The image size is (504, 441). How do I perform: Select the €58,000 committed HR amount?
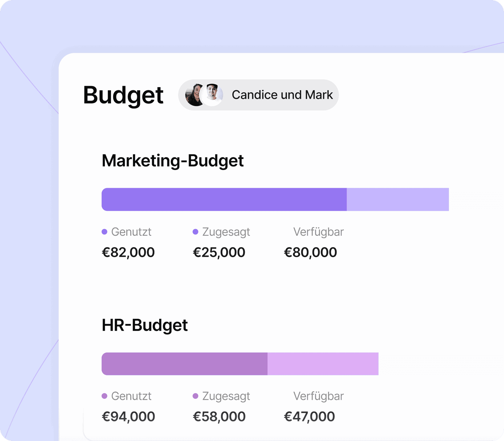tap(219, 417)
